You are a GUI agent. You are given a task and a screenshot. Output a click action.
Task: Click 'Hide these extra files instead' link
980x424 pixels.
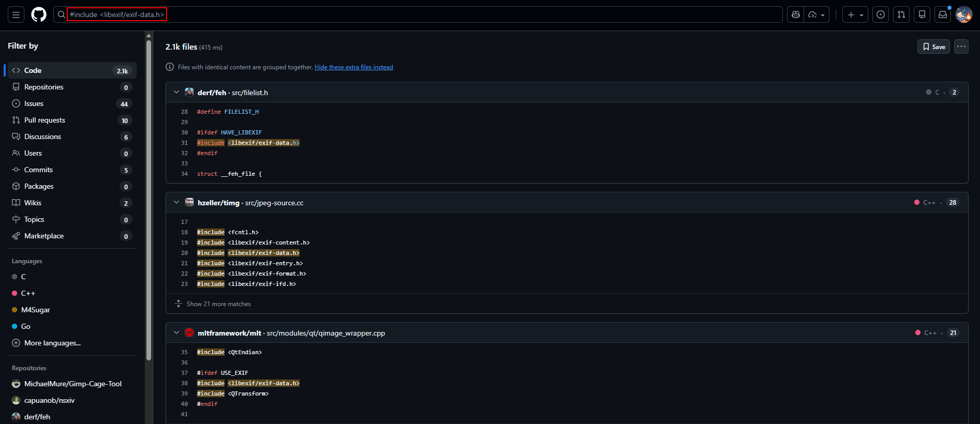[353, 67]
